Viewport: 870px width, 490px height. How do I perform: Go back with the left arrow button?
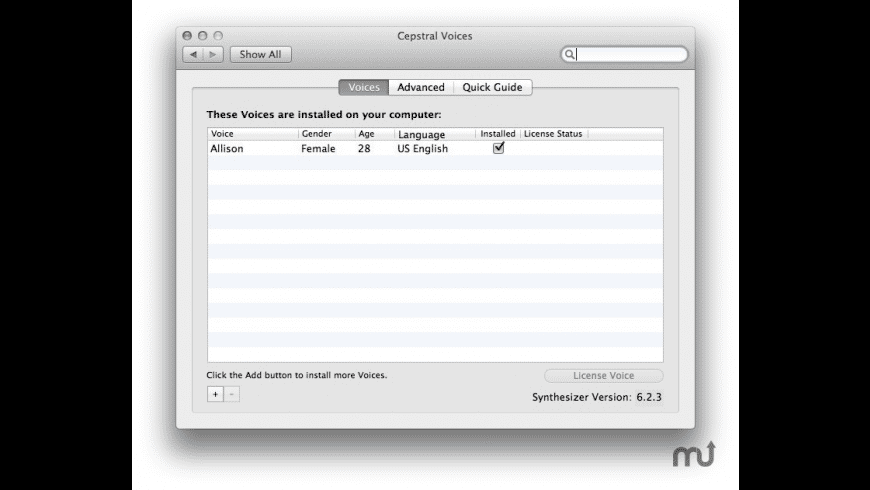pyautogui.click(x=193, y=54)
